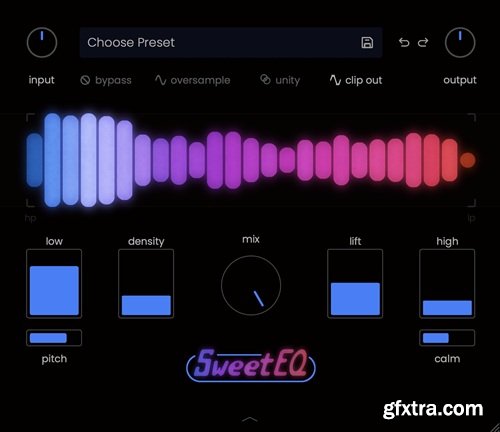Click the lift level box
The image size is (500, 432).
[x=355, y=284]
